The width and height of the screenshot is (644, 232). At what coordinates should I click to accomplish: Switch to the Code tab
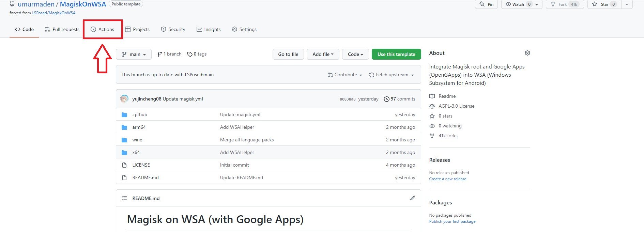pos(24,29)
